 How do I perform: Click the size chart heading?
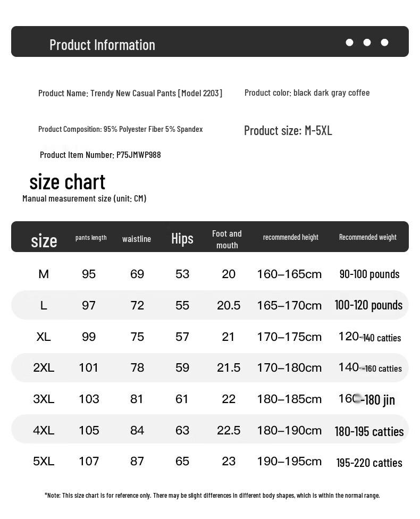pos(67,182)
